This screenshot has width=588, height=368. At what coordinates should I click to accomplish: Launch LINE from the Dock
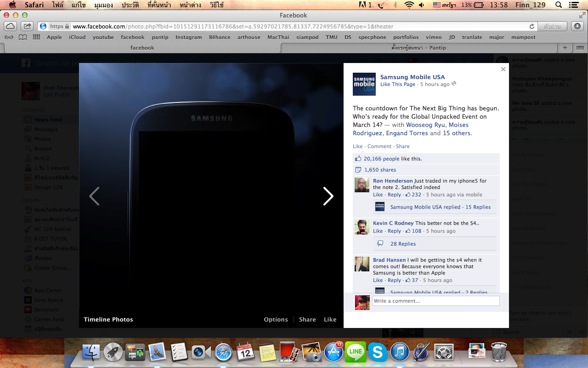coord(356,352)
